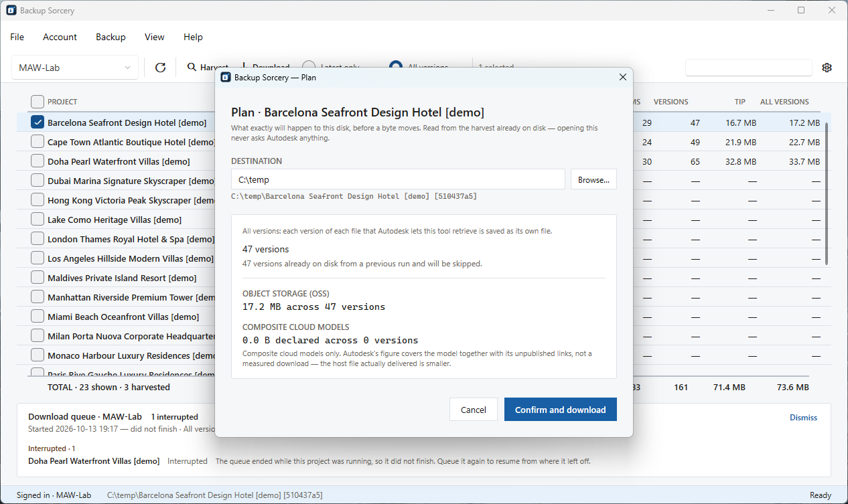Select the Maldives Private Island Resort [demo] row name

[x=122, y=278]
